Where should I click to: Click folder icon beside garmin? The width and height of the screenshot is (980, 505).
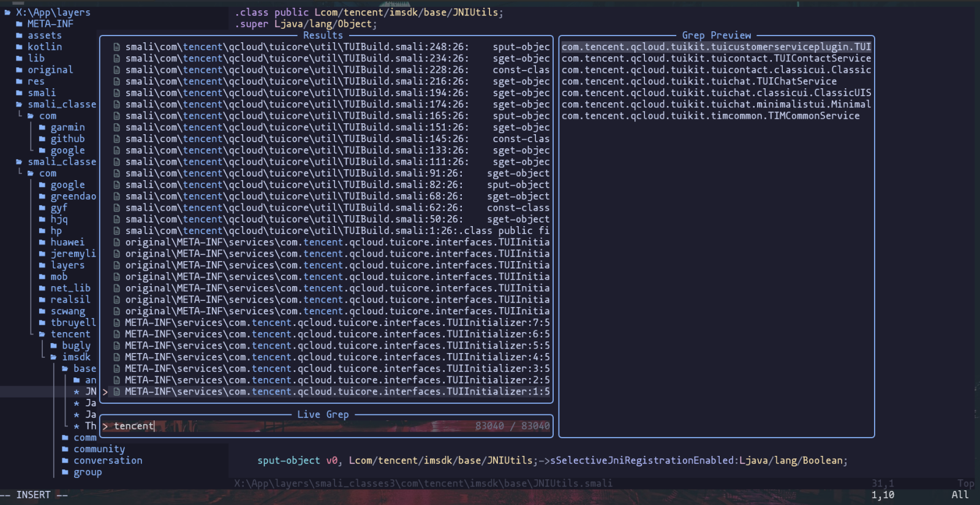click(x=42, y=127)
